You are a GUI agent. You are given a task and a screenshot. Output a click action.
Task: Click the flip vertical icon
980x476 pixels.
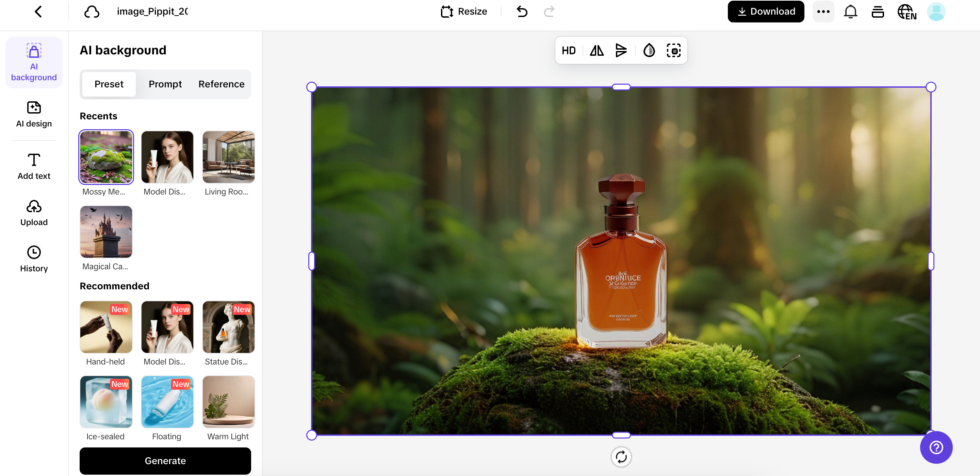coord(621,51)
